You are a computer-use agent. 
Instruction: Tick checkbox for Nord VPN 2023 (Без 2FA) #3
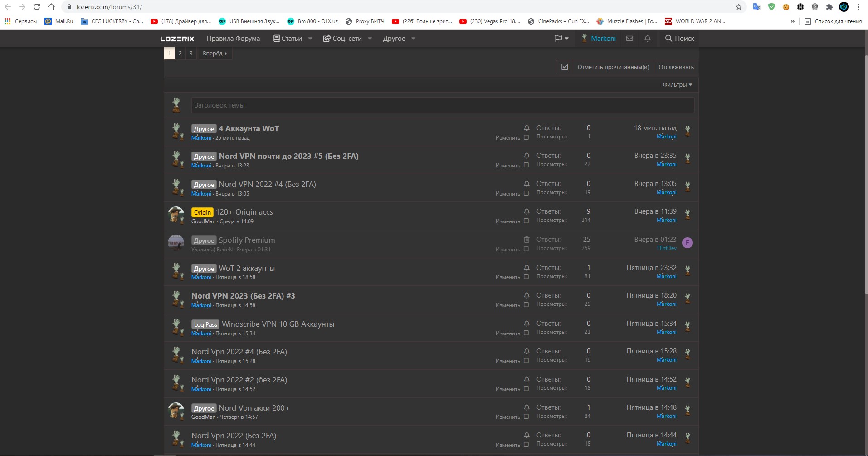[x=526, y=305]
